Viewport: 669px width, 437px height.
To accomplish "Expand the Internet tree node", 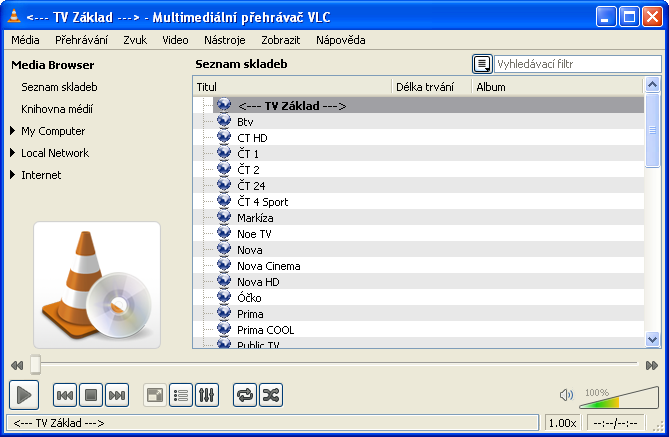I will (12, 175).
